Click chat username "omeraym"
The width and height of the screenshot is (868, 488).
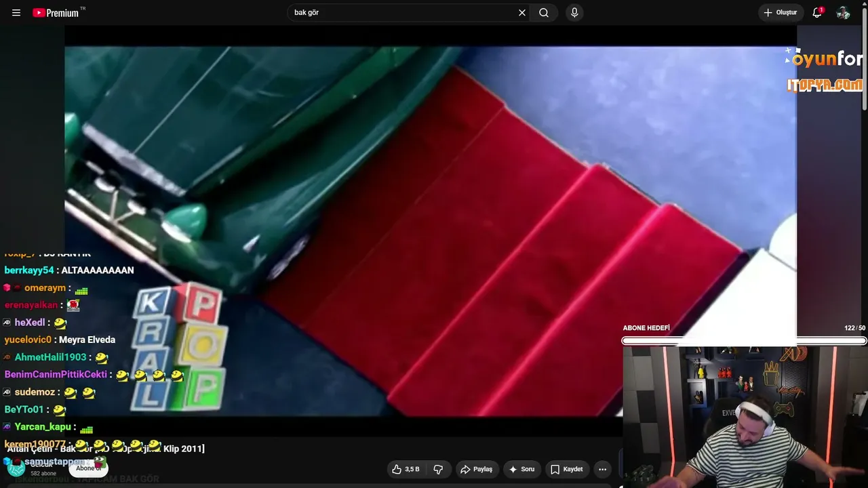[45, 287]
